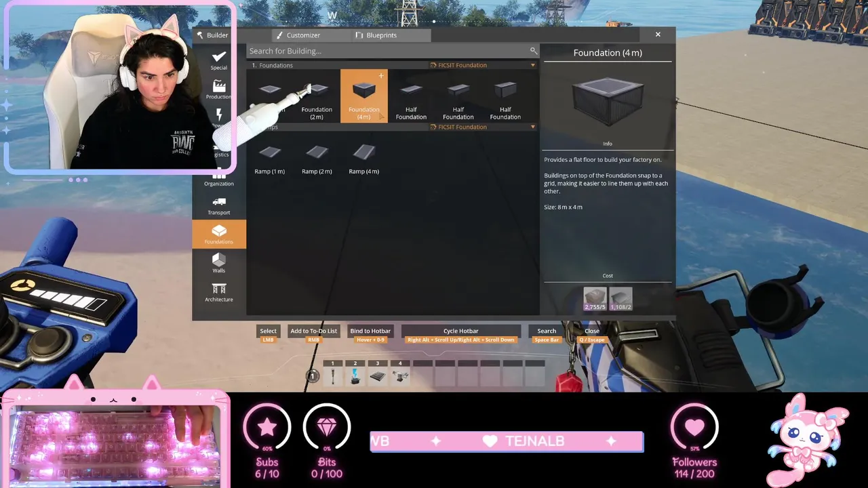The image size is (868, 488).
Task: Click the Select button
Action: [268, 331]
